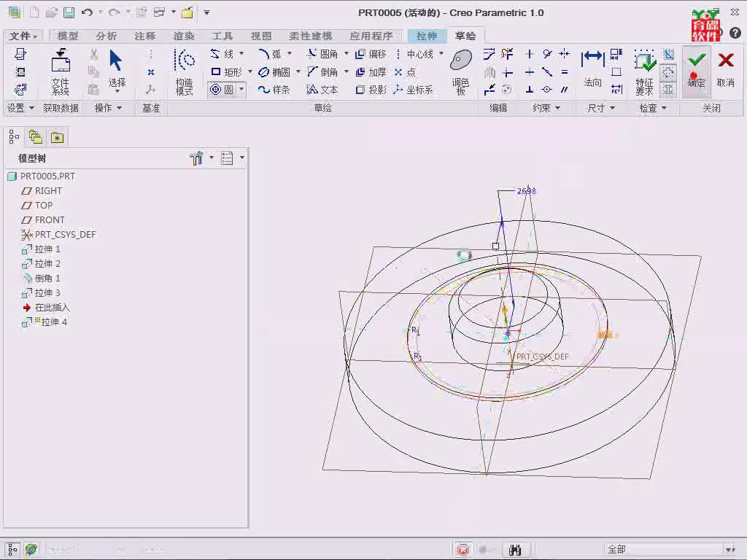Apply the perpendicular constraint icon

pos(530,90)
